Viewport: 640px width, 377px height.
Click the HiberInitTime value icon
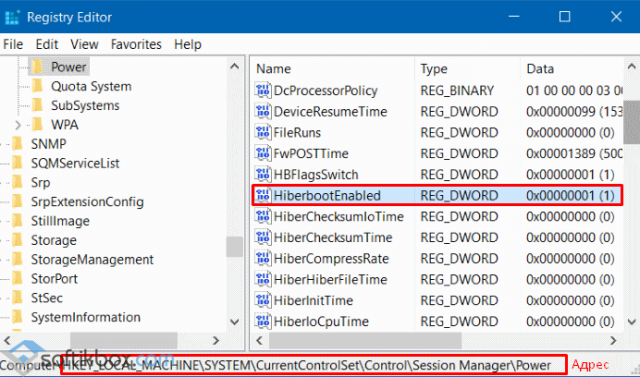pos(262,300)
